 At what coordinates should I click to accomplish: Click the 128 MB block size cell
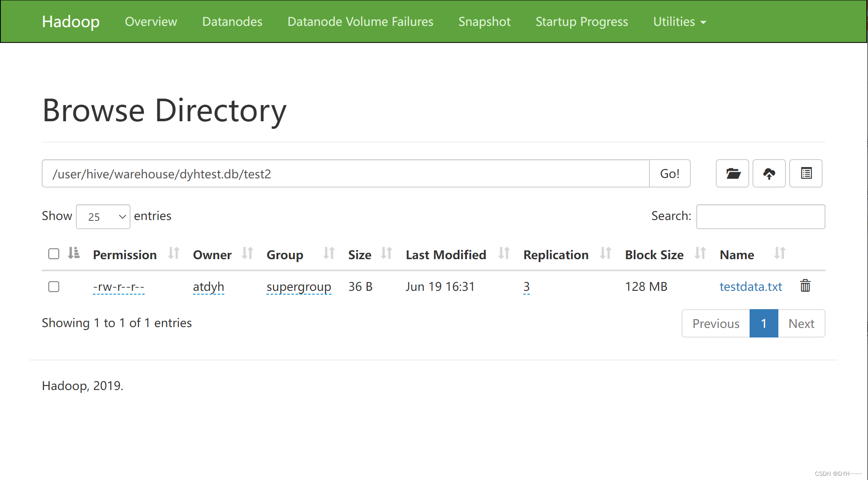pos(646,287)
